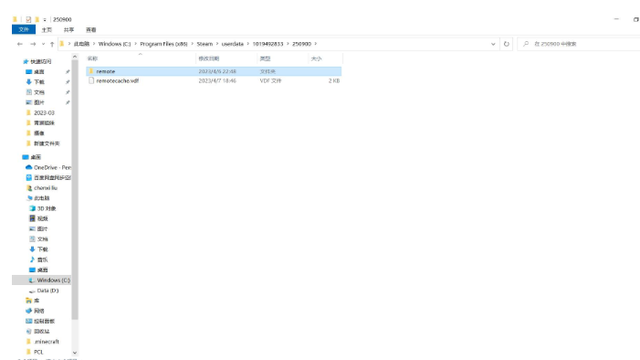Open 新建文件夹 in Quick access

pyautogui.click(x=47, y=143)
